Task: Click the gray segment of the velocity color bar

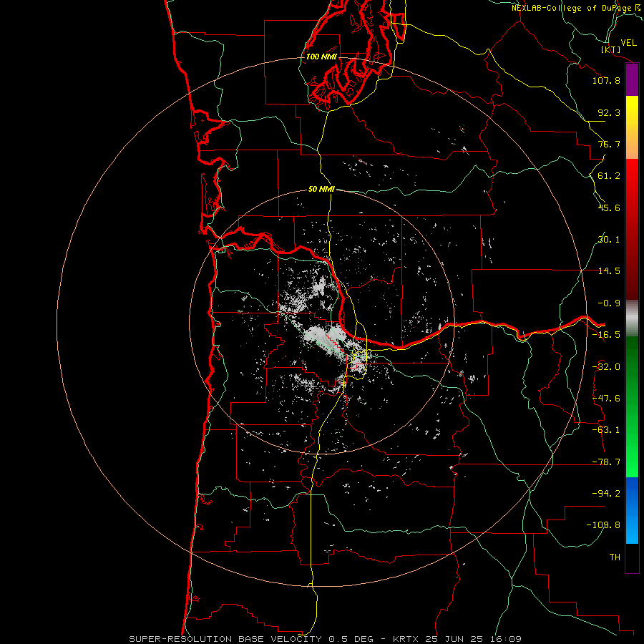Action: tap(632, 318)
